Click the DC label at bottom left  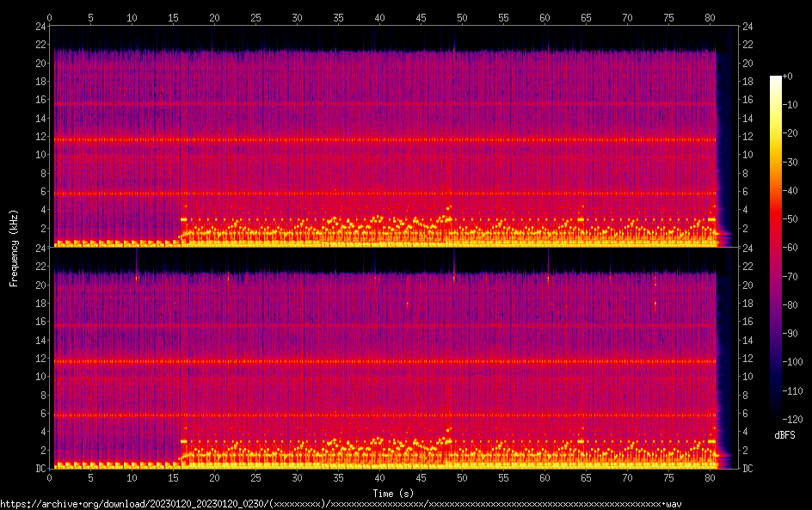coord(40,469)
